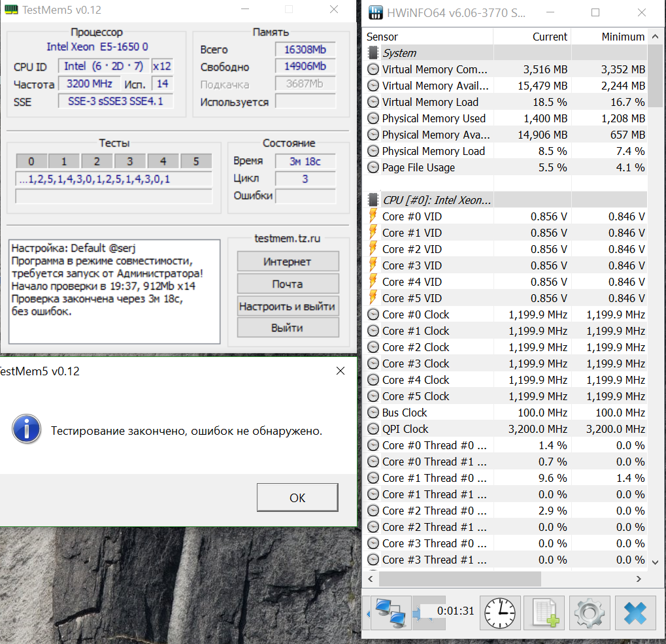This screenshot has height=644, width=666.
Task: Minimize the TestMem5 window
Action: point(245,9)
